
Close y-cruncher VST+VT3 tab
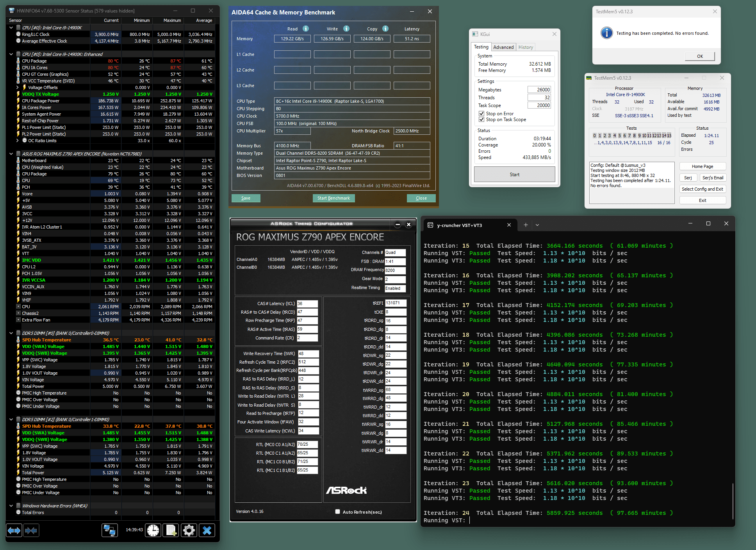click(x=509, y=225)
